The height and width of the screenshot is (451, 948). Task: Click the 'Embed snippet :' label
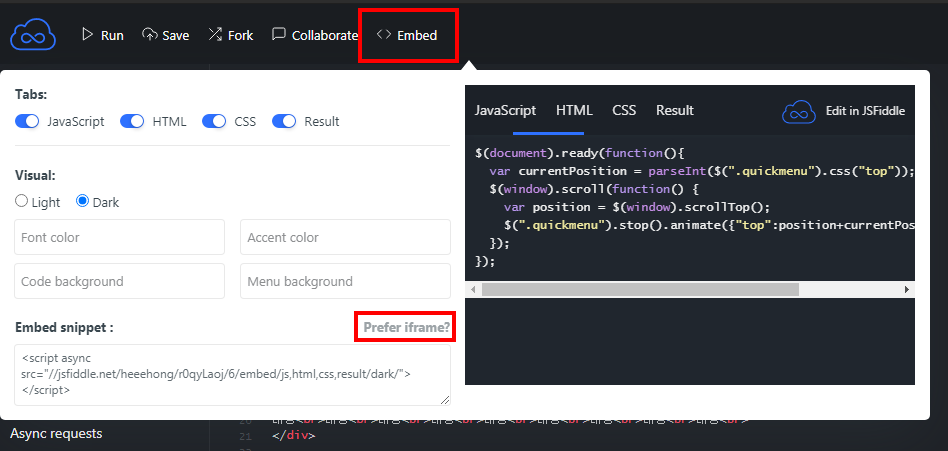(x=64, y=328)
